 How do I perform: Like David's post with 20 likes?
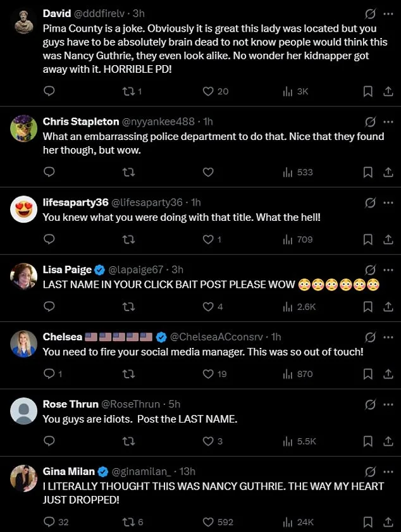(x=207, y=92)
